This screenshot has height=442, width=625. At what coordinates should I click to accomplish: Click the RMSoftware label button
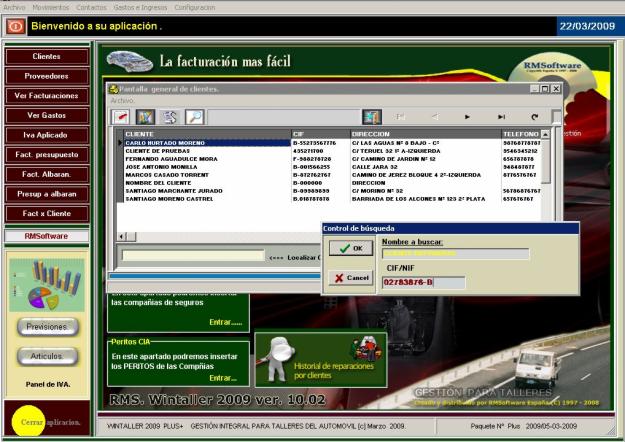pyautogui.click(x=47, y=236)
